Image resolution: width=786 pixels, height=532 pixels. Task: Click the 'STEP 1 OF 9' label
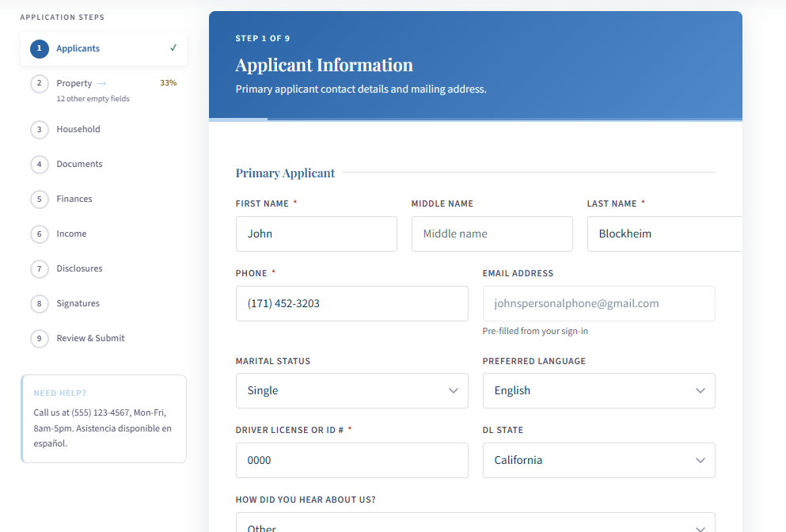(x=263, y=39)
